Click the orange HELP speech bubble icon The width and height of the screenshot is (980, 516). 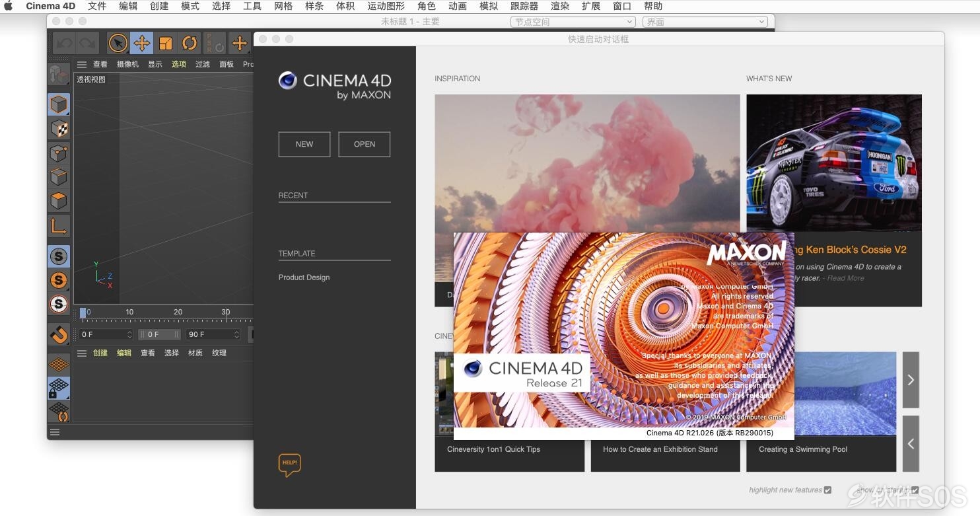[x=289, y=465]
